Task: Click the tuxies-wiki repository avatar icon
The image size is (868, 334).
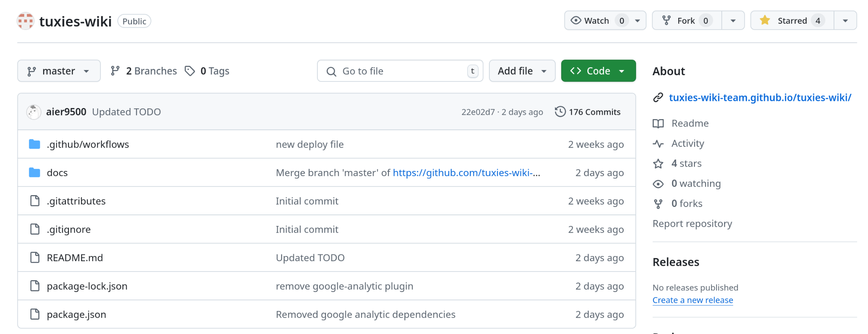Action: pyautogui.click(x=25, y=21)
